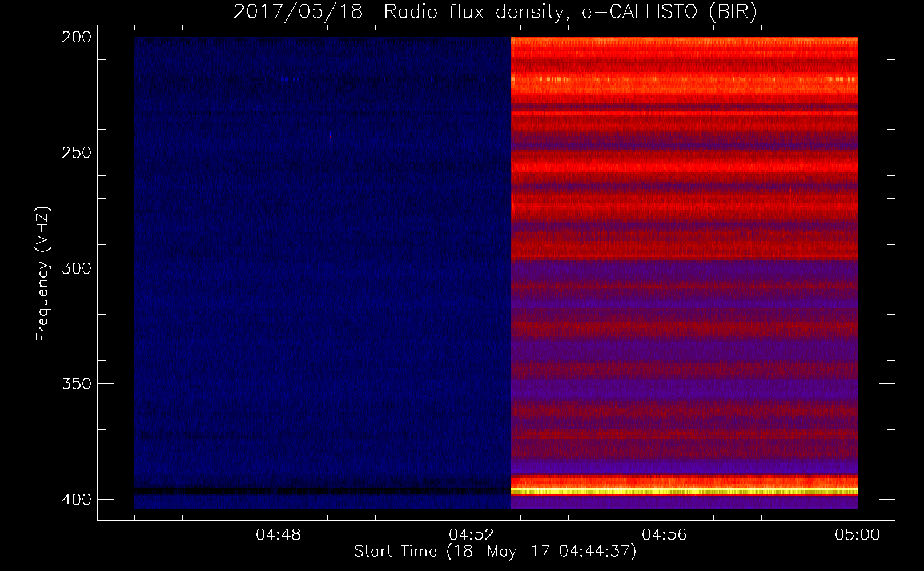Click the '04:48' time tick label

pyautogui.click(x=279, y=535)
